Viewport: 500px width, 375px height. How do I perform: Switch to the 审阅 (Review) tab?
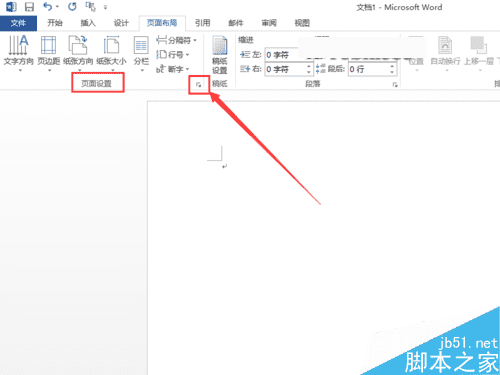click(269, 23)
